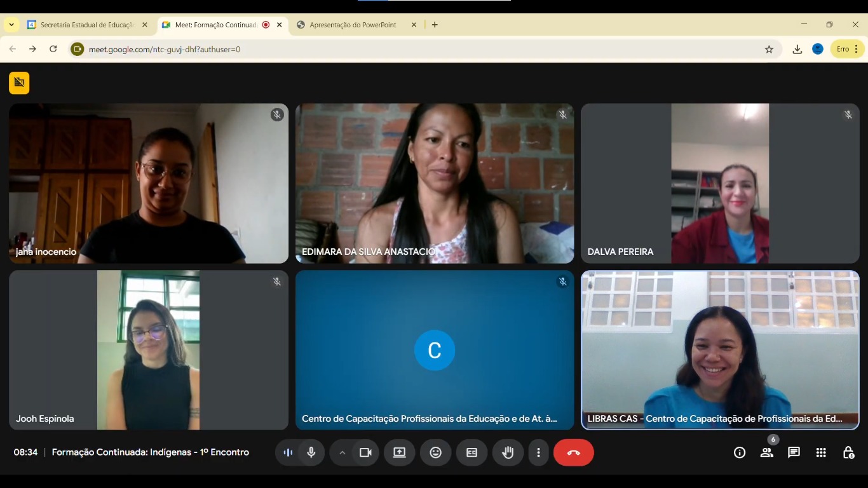Open more options three-dot menu
The width and height of the screenshot is (868, 488).
(538, 452)
